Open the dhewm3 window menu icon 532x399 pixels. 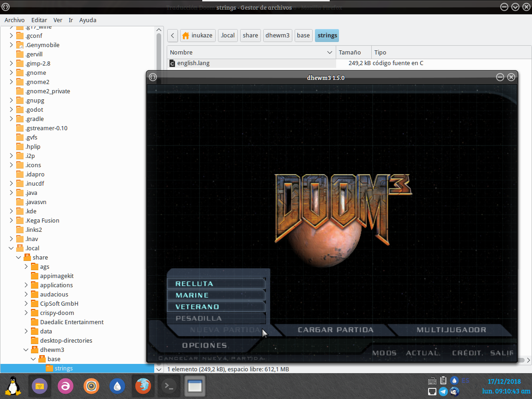click(x=153, y=78)
